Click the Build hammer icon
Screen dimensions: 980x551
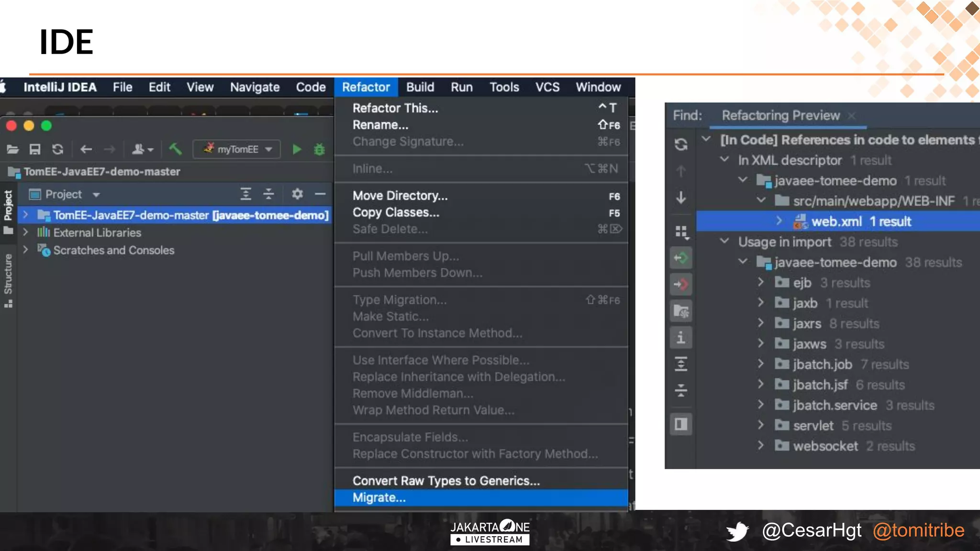click(175, 149)
